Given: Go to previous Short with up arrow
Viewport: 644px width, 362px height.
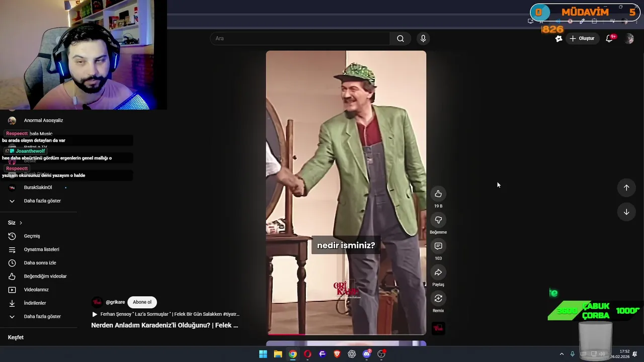Looking at the screenshot, I should pos(626,188).
